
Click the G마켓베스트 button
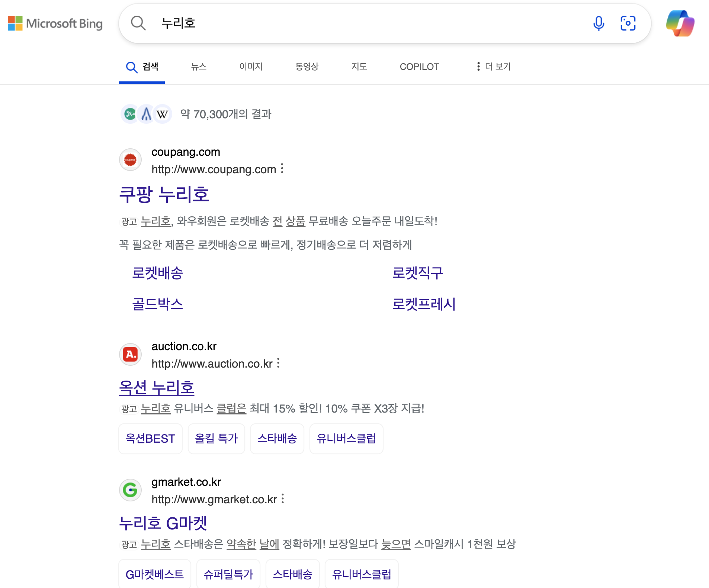pyautogui.click(x=155, y=574)
